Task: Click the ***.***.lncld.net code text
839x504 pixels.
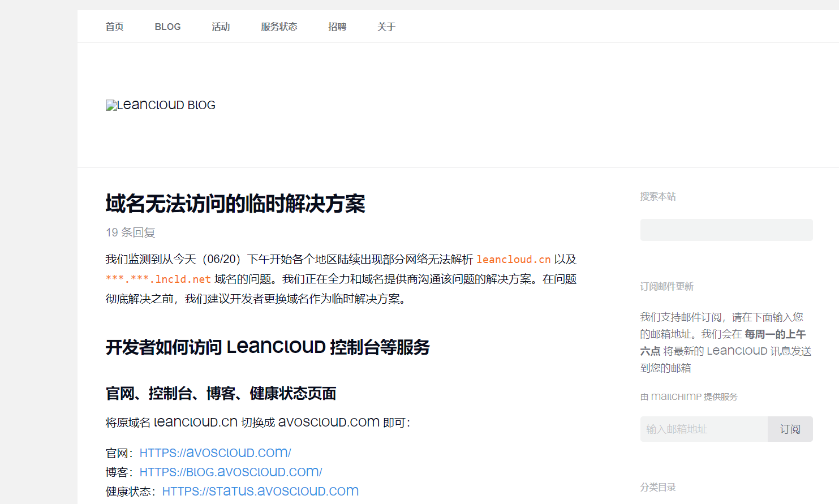Action: (x=158, y=279)
